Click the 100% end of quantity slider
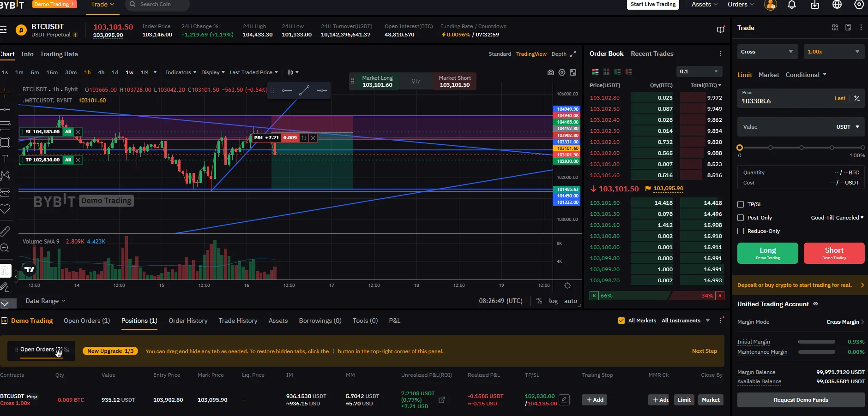The height and width of the screenshot is (416, 868). pyautogui.click(x=862, y=148)
